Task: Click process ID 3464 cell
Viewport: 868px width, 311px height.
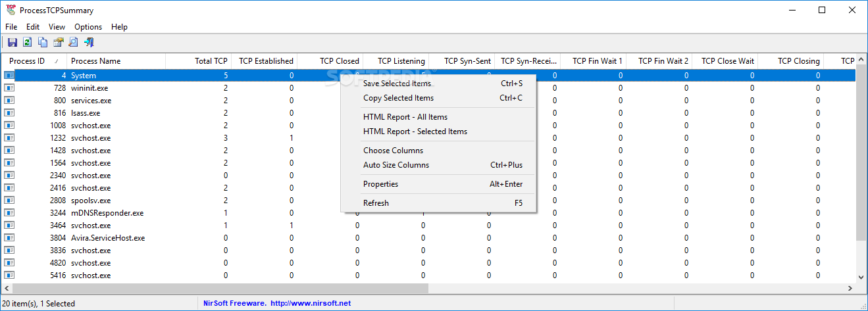Action: (57, 226)
